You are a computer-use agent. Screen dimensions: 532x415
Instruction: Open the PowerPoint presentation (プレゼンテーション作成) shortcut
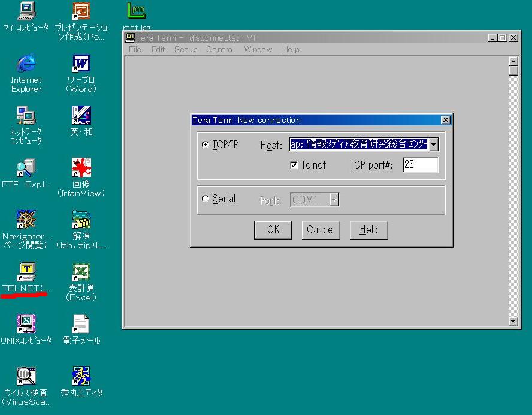tap(81, 11)
